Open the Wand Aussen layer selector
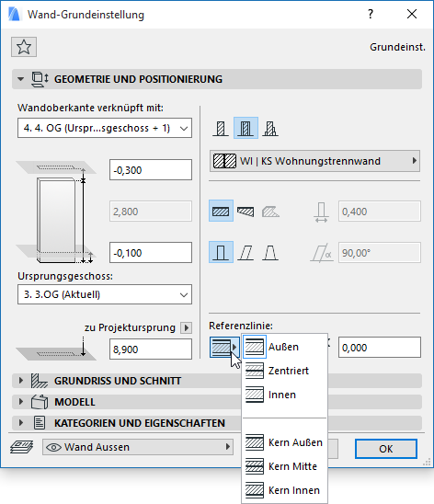This screenshot has height=504, width=434. (138, 447)
